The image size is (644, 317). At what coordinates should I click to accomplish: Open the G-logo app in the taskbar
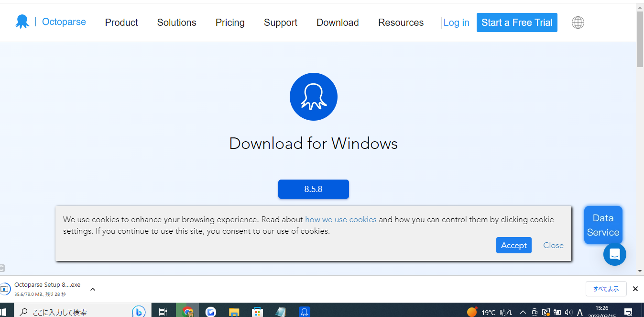211,312
